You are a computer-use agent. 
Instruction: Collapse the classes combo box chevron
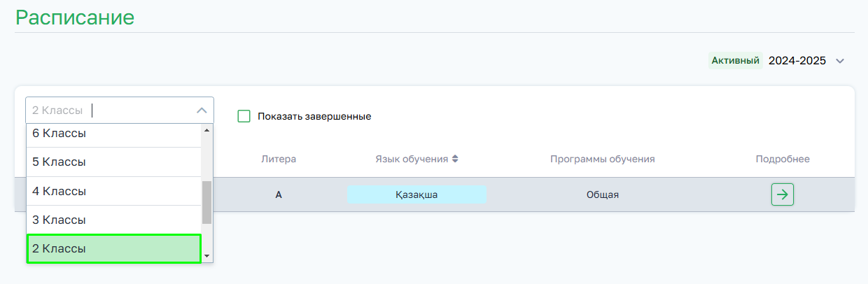click(202, 111)
